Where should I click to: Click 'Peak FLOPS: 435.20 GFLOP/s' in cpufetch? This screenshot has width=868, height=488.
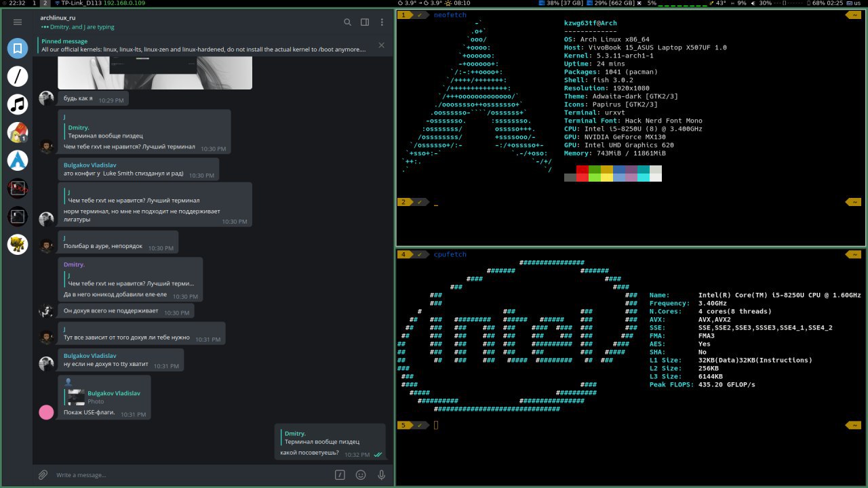coord(702,385)
